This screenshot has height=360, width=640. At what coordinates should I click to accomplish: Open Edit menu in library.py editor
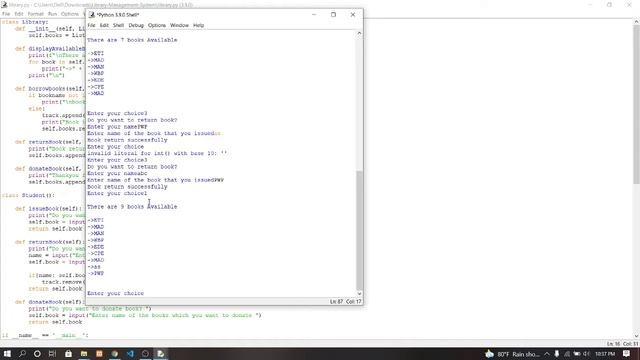[x=19, y=14]
